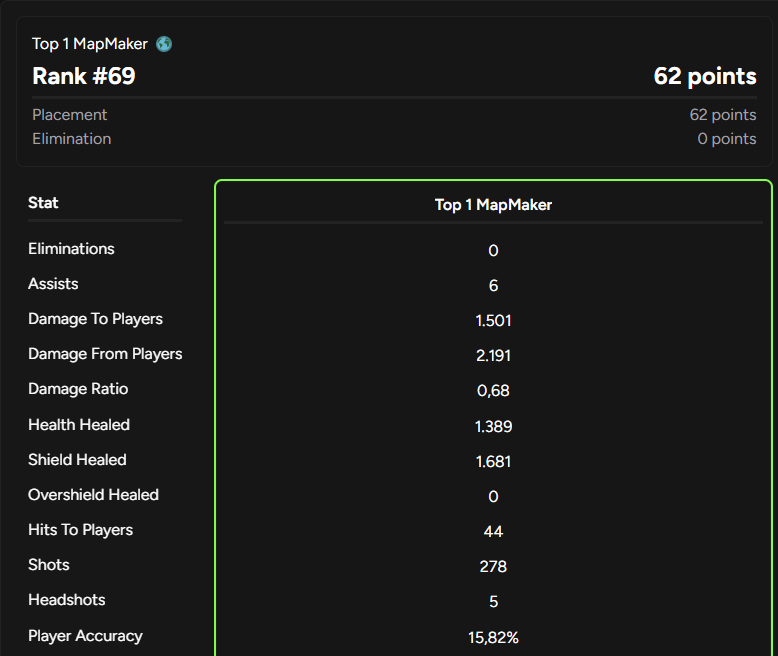Select the Eliminations stat row label
This screenshot has height=656, width=778.
pyautogui.click(x=71, y=249)
